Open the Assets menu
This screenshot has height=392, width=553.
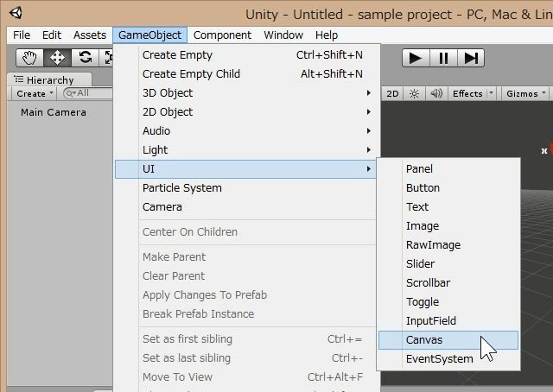coord(90,35)
